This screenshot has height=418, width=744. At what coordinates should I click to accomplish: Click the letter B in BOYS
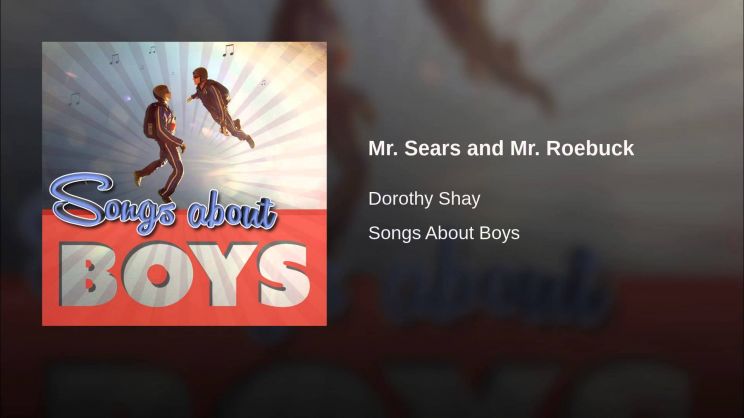(x=88, y=275)
